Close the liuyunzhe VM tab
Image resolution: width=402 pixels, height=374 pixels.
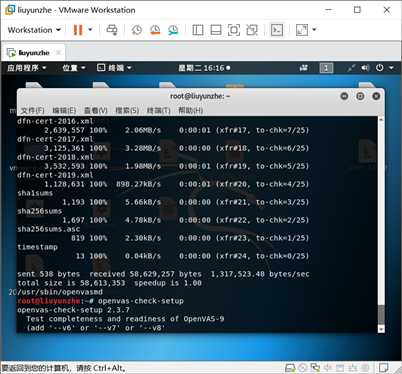pyautogui.click(x=58, y=53)
